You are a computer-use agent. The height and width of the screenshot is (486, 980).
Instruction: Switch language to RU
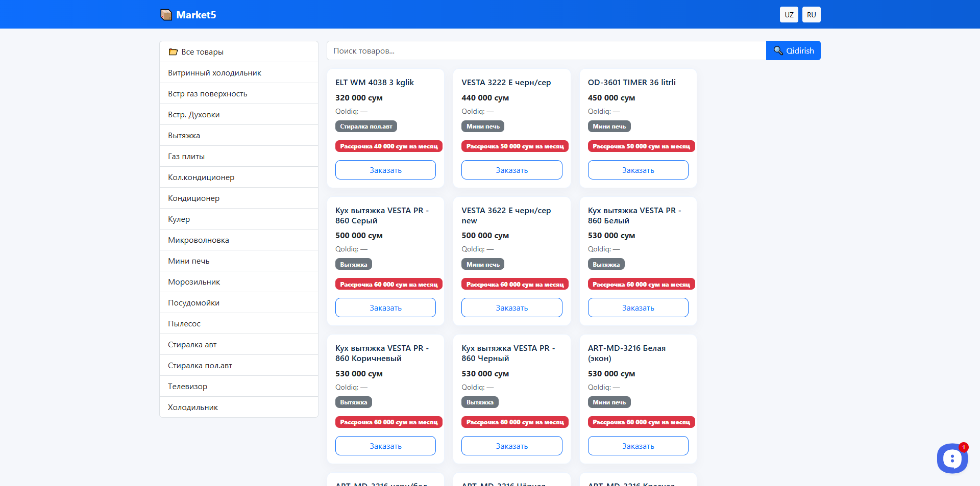coord(811,15)
